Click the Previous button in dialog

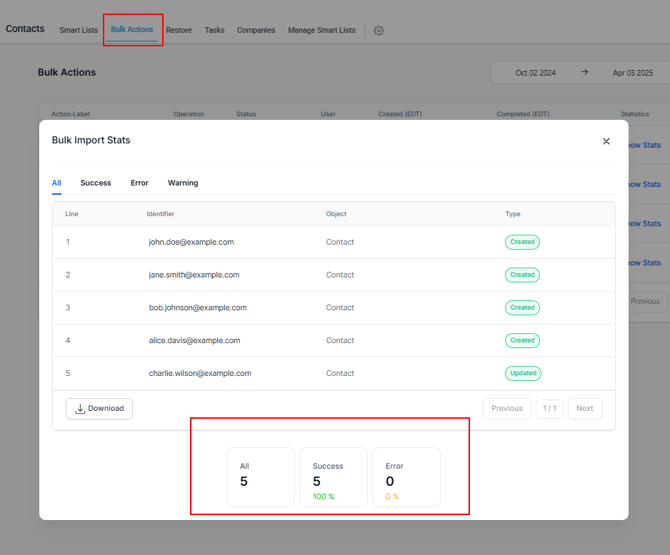tap(507, 408)
